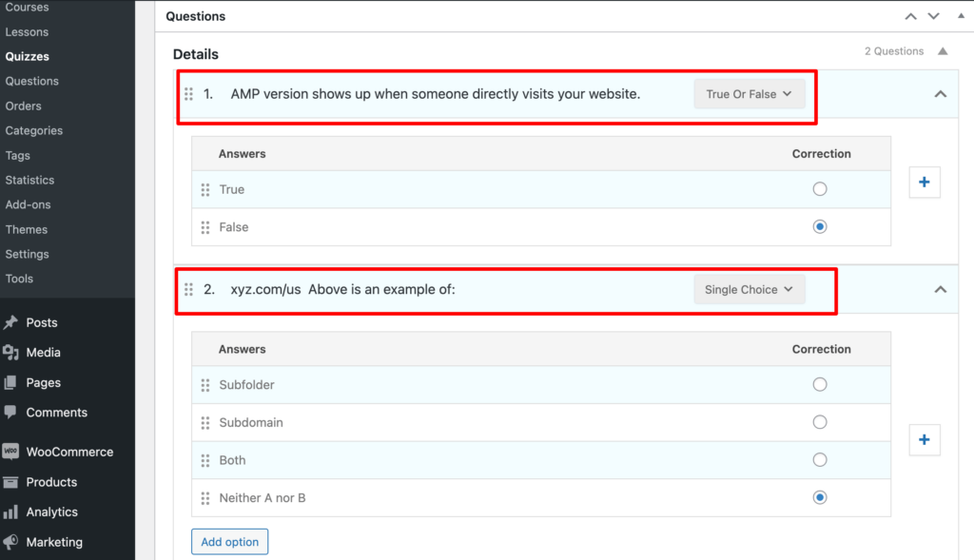
Task: Click the Pages icon in sidebar
Action: tap(10, 382)
